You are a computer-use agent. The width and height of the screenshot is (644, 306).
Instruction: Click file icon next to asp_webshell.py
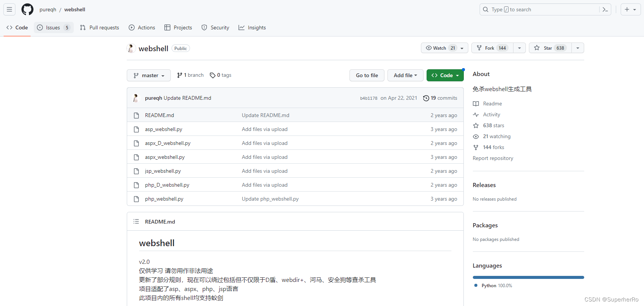click(x=137, y=129)
